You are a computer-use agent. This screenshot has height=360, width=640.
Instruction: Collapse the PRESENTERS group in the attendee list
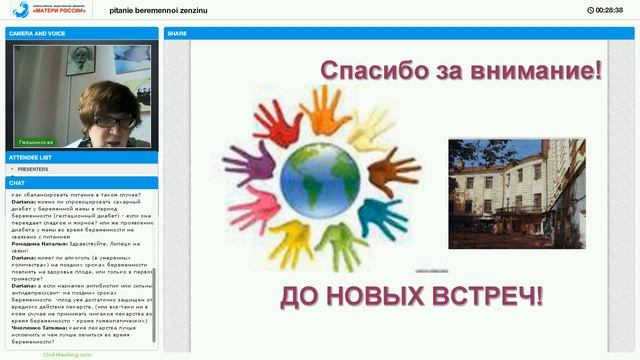click(x=12, y=169)
